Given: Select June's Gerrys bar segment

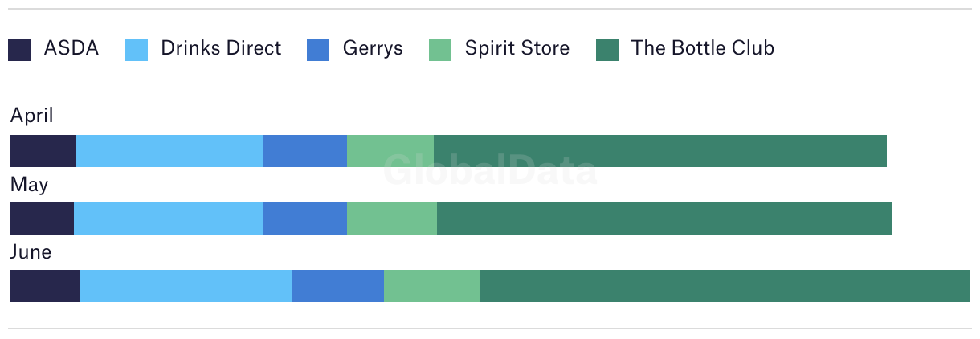Looking at the screenshot, I should 338,286.
